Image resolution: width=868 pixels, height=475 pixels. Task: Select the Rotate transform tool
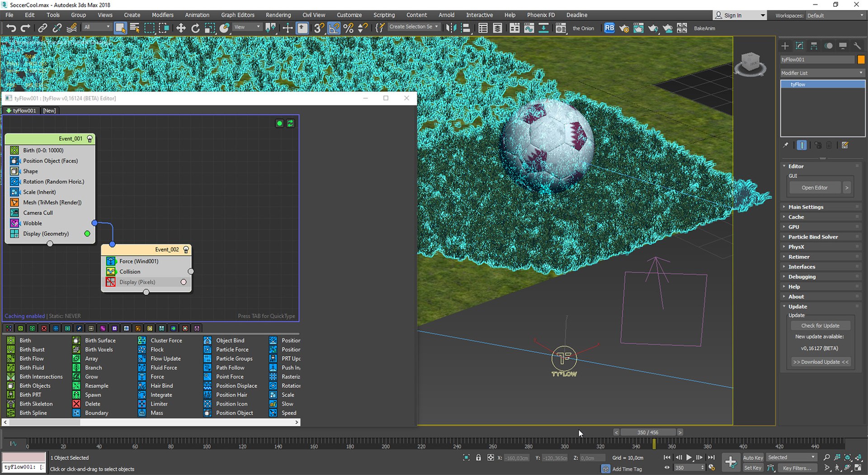coord(195,28)
